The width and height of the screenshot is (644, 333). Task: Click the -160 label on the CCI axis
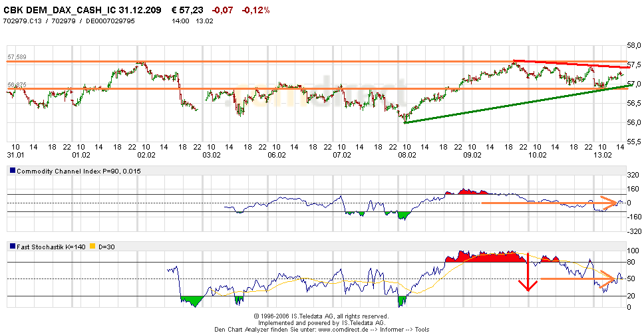pyautogui.click(x=634, y=217)
